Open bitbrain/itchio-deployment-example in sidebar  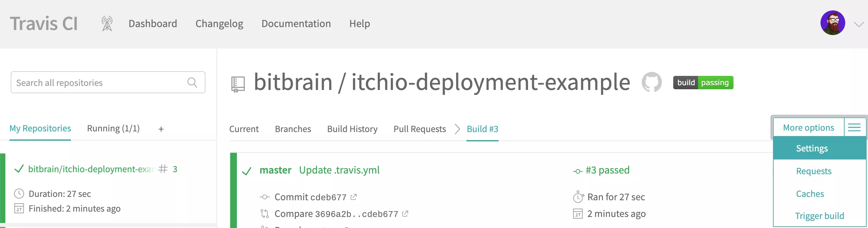(91, 169)
